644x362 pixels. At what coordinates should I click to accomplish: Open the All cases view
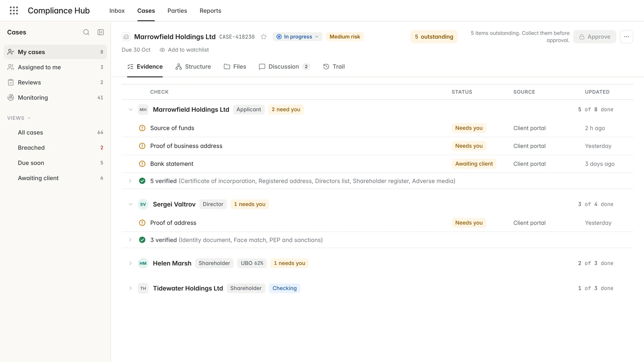coord(55,133)
